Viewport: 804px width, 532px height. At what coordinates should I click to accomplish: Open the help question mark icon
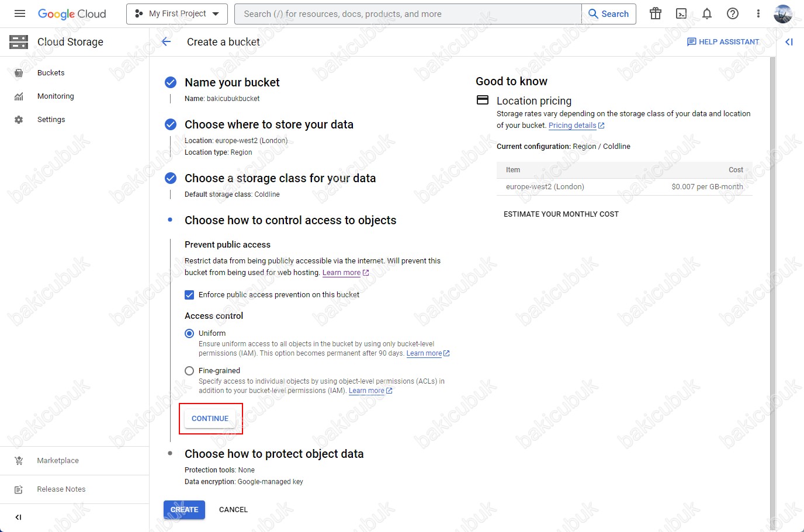tap(733, 13)
